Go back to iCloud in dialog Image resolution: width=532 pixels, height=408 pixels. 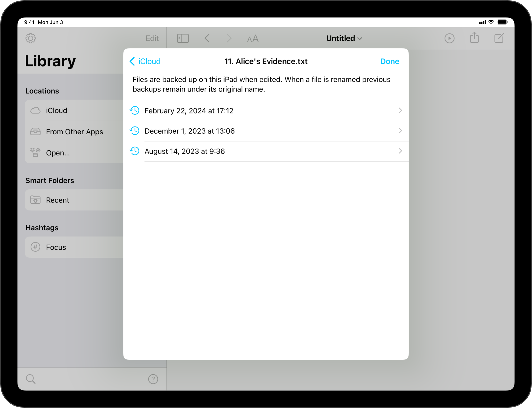(x=145, y=61)
